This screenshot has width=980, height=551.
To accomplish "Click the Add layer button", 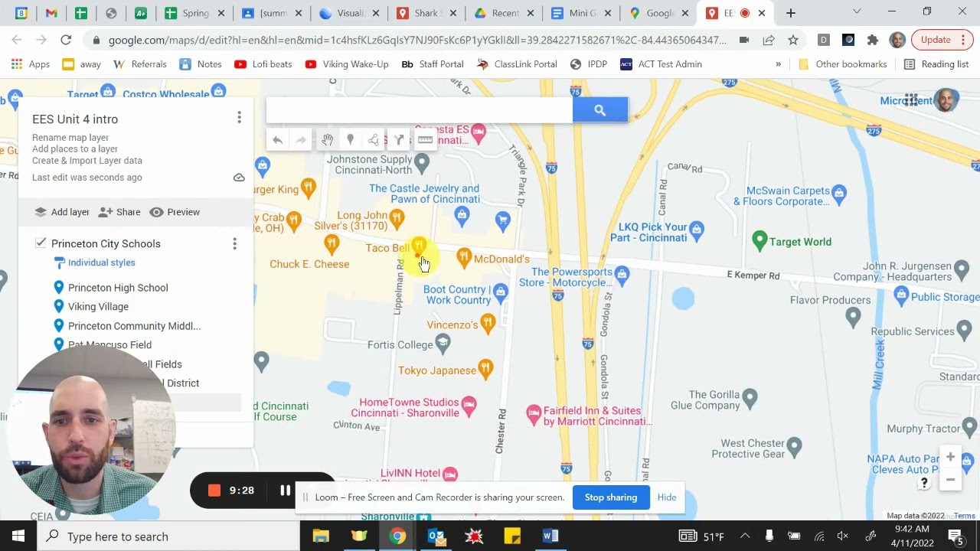I will pos(62,212).
